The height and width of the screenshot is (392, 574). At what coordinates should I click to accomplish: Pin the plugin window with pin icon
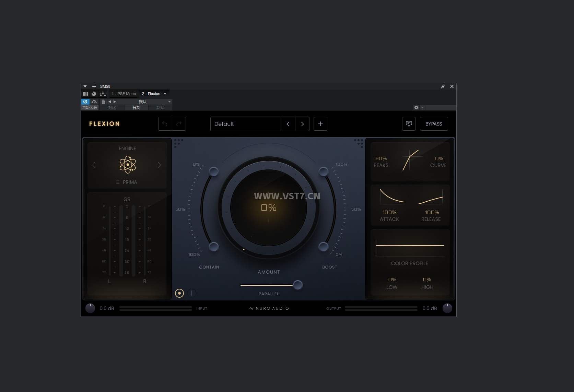(x=443, y=86)
